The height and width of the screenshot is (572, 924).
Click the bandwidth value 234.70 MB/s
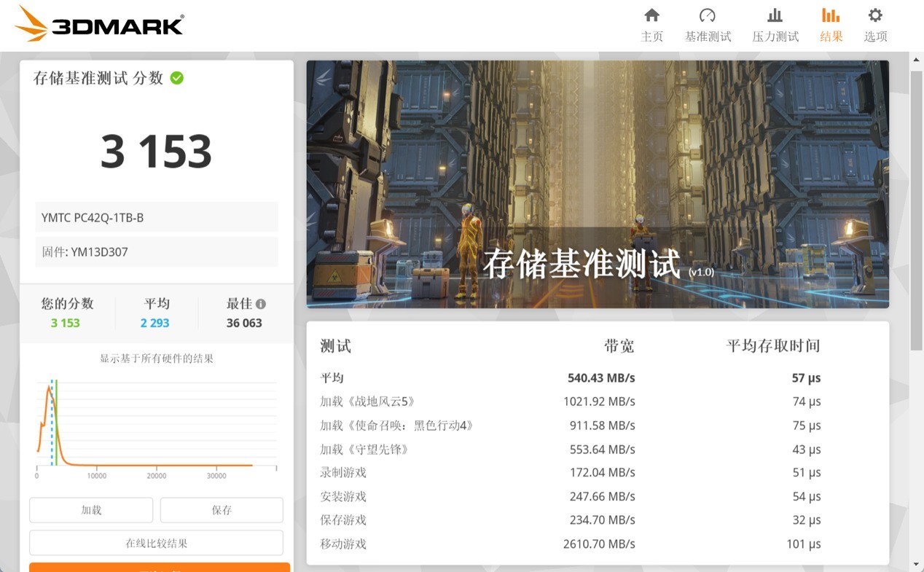[x=602, y=520]
